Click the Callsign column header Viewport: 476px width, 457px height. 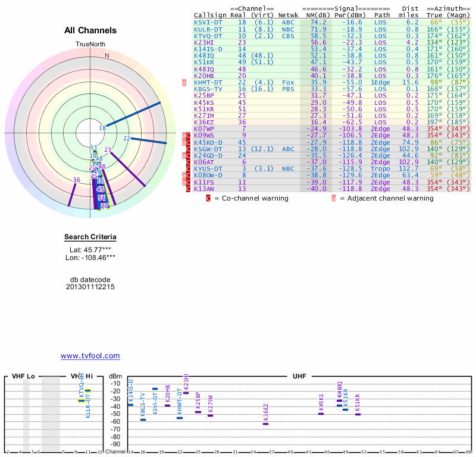pyautogui.click(x=209, y=15)
